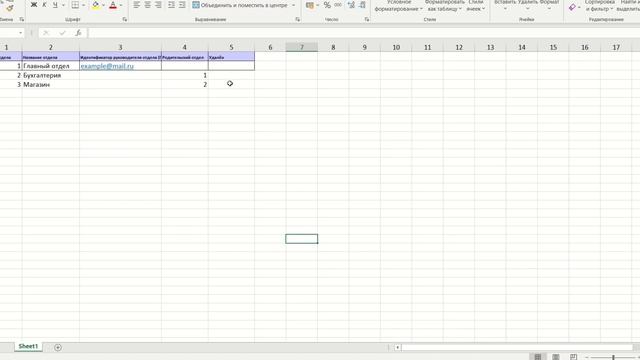Click confirm entry checkmark in formula bar

point(62,33)
